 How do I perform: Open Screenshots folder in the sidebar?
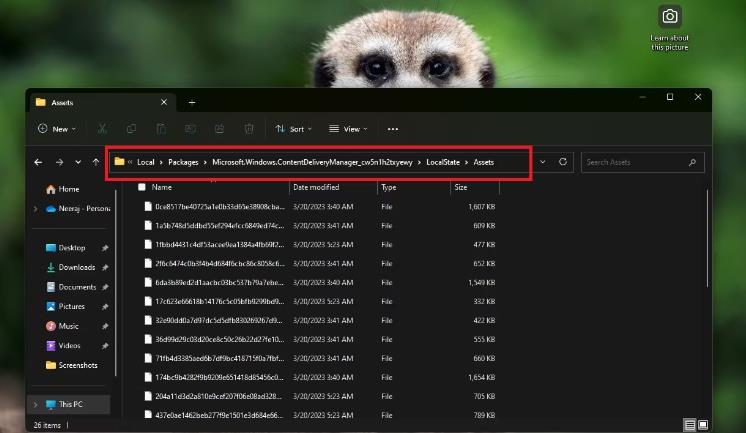(71, 365)
